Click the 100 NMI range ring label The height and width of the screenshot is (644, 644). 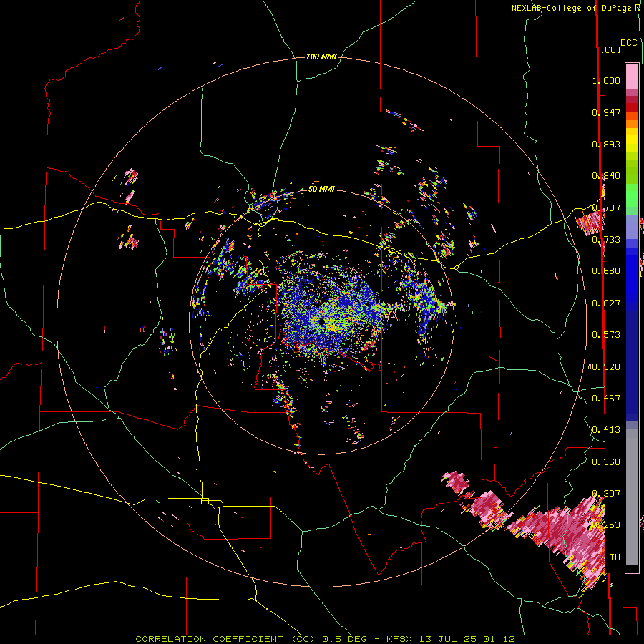click(321, 57)
